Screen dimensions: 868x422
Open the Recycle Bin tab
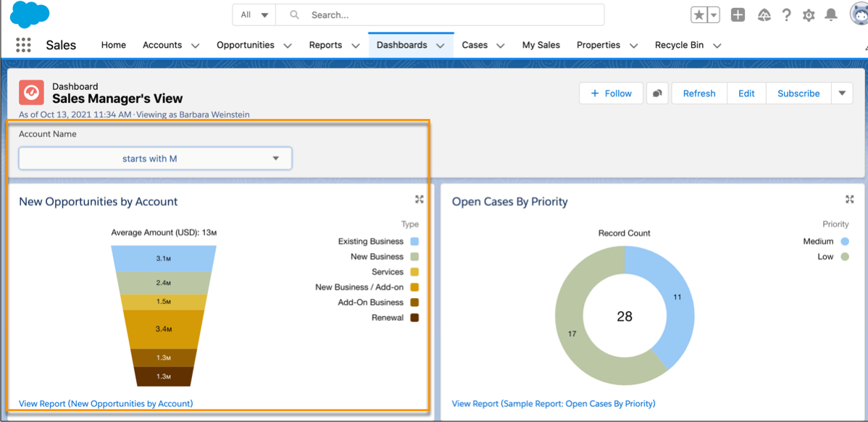click(x=679, y=45)
